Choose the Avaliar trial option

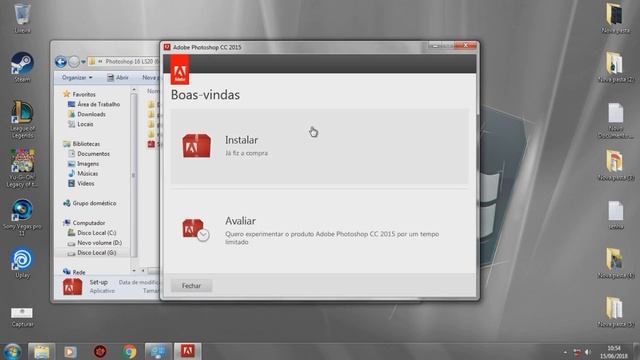click(x=320, y=230)
